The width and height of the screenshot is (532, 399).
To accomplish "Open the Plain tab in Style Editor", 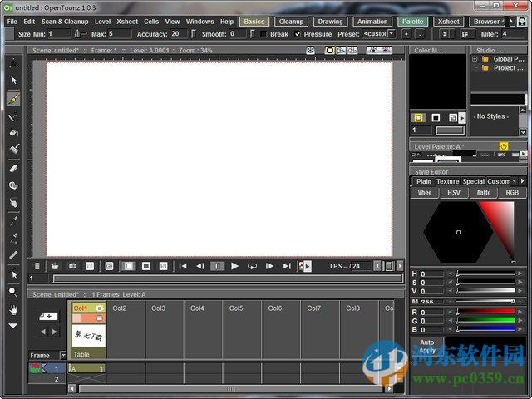I will (x=423, y=181).
